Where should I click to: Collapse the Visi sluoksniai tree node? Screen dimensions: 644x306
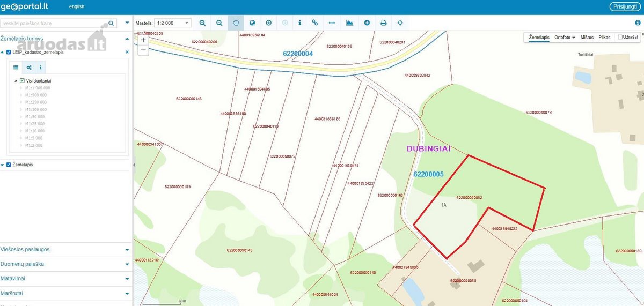tap(16, 81)
